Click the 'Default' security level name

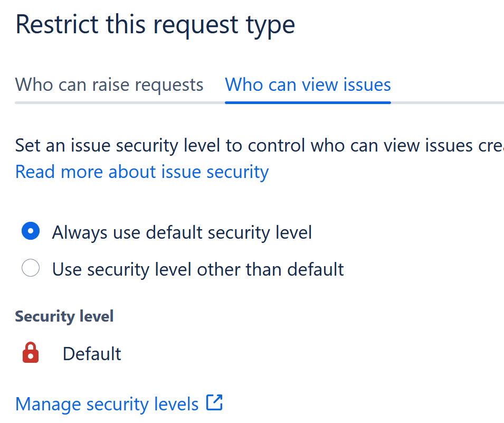[x=92, y=354]
